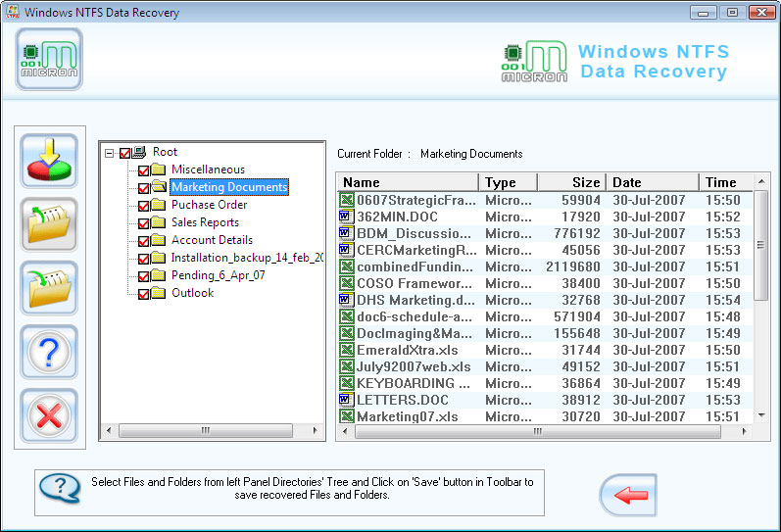Select the COSO Framewor... file name
The image size is (781, 532).
(x=415, y=283)
